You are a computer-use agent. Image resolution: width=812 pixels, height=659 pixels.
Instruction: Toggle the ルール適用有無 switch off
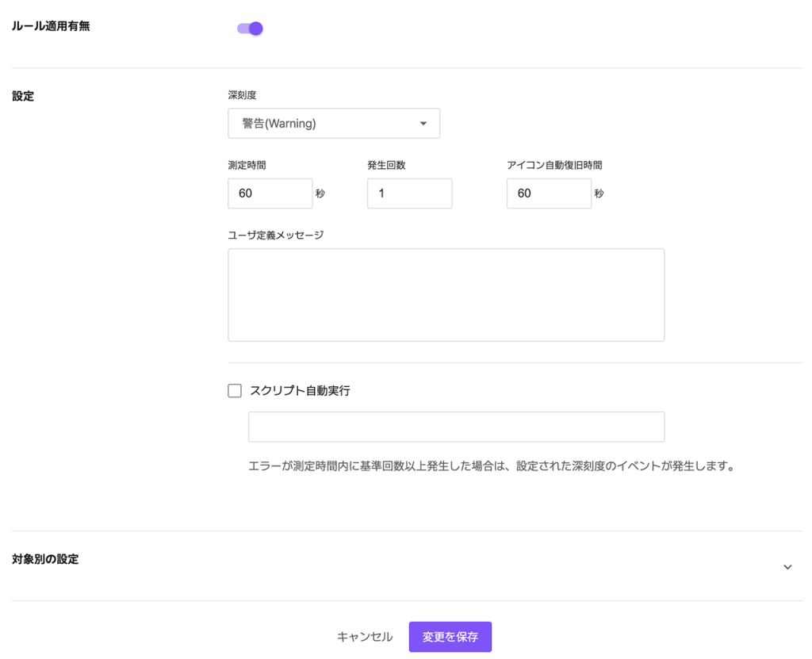click(x=250, y=29)
